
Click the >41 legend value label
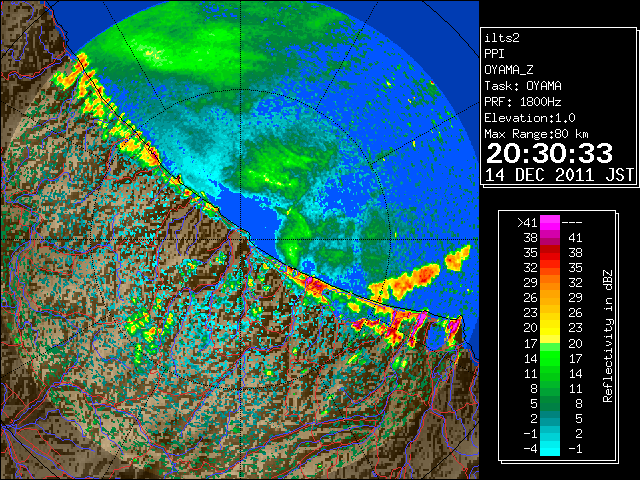click(x=527, y=223)
